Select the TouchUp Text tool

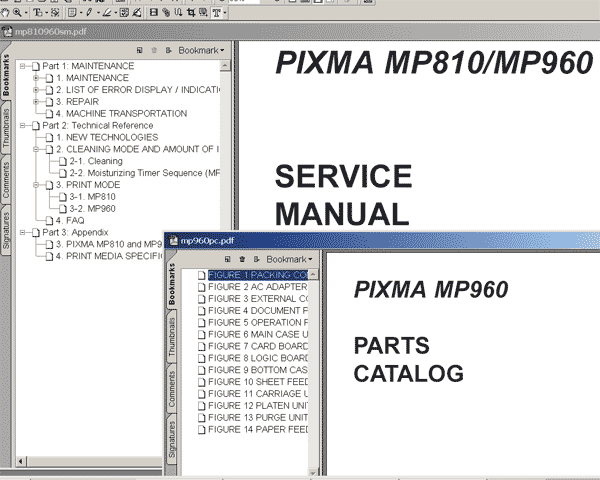[x=217, y=13]
